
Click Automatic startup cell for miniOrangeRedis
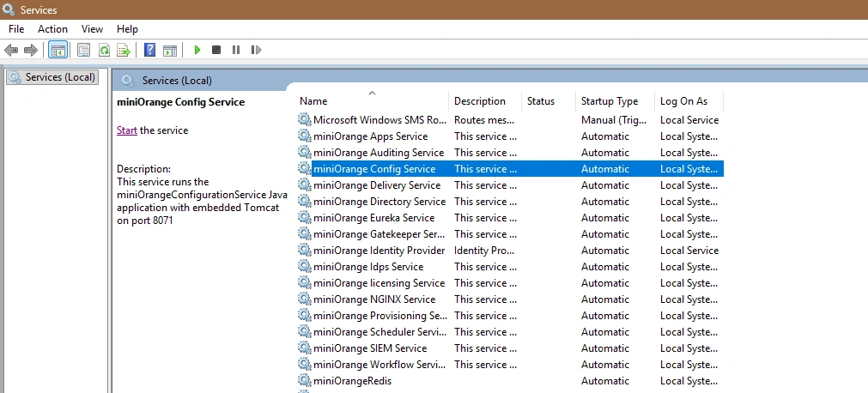605,380
